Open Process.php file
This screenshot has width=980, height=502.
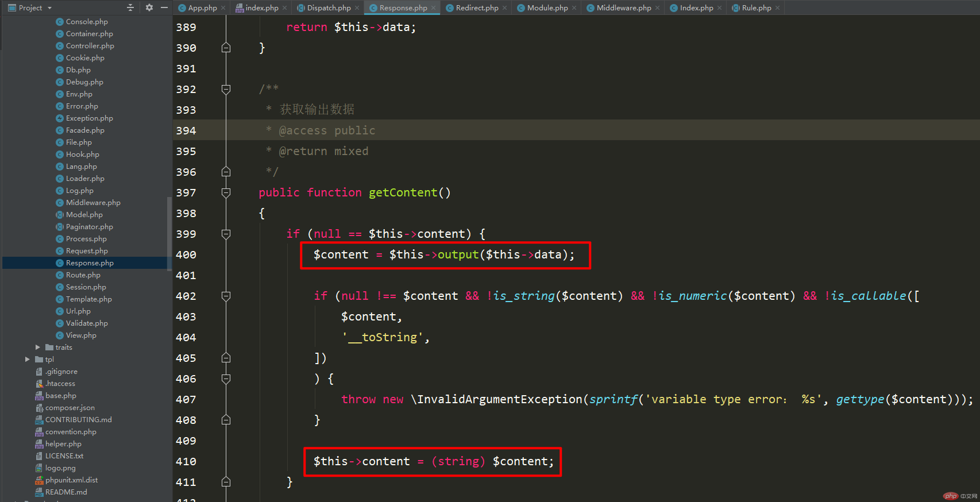coord(86,239)
